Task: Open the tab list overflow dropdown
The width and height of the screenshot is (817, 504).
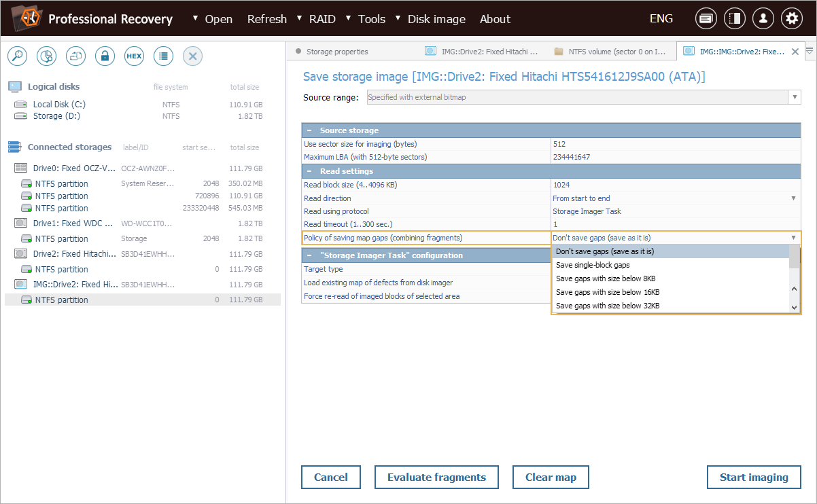Action: click(809, 51)
